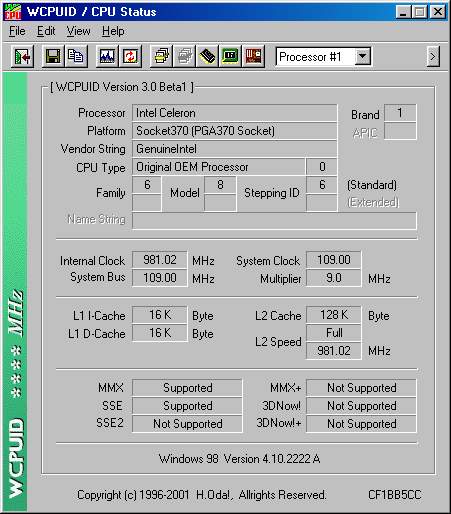Viewport: 451px width, 514px height.
Task: Click the Processor name field Intel Celeron
Action: click(234, 113)
